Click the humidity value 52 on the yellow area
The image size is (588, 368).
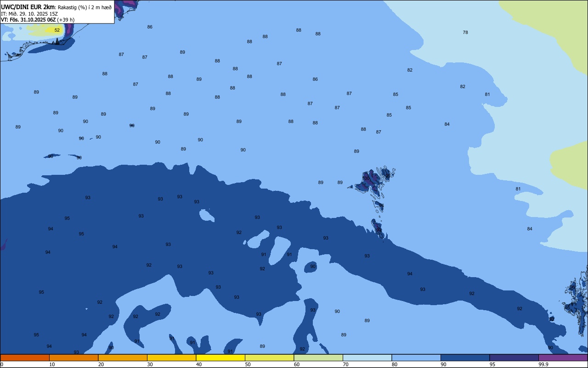click(57, 30)
